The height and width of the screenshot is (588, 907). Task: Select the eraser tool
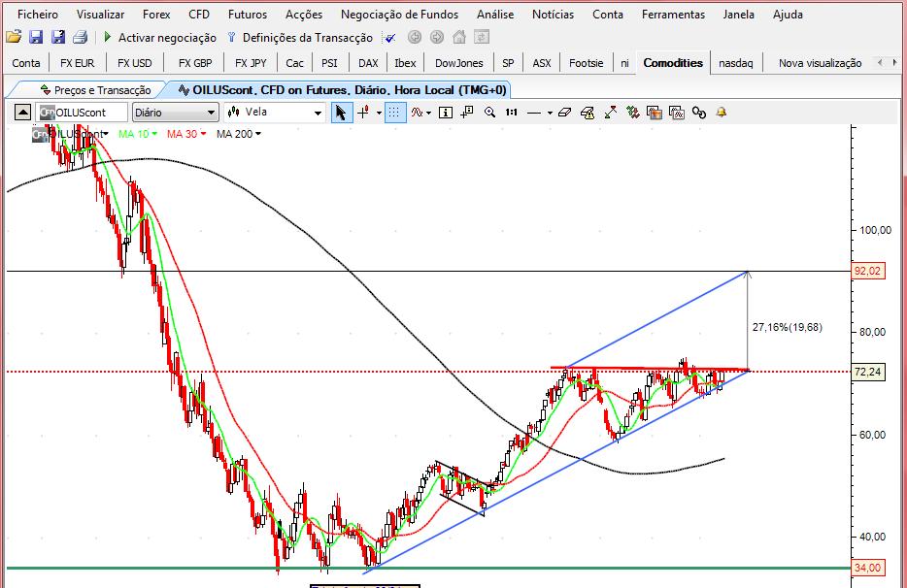point(564,113)
